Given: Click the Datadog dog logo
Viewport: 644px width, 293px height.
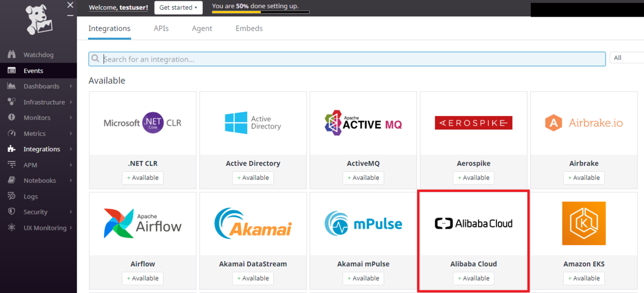Looking at the screenshot, I should point(39,21).
